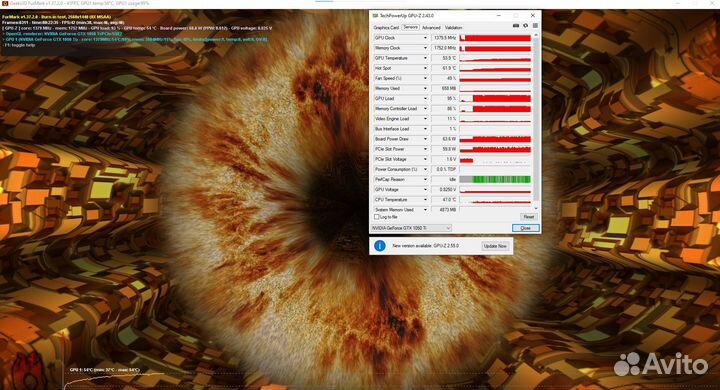Click the Update Now button
Screen dimensions: 720x390
coord(495,246)
